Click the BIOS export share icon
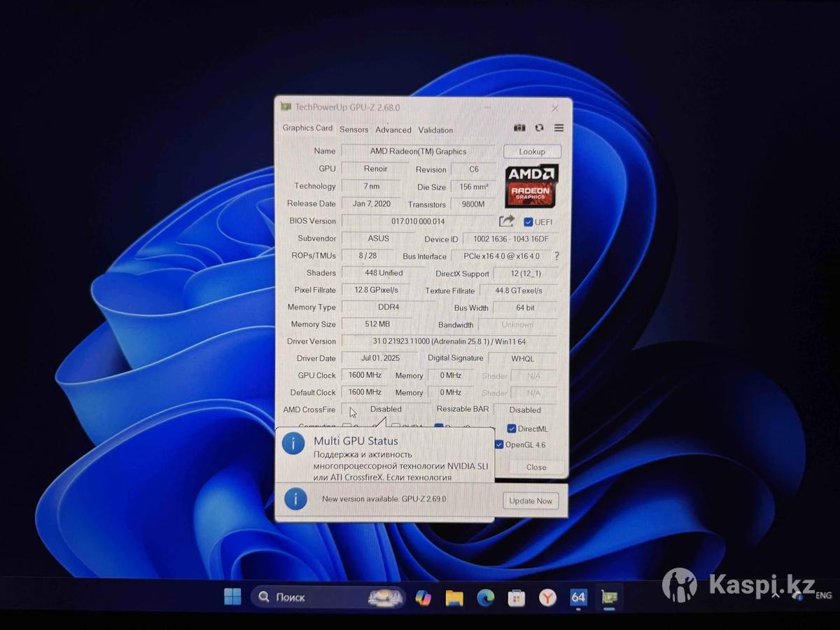The height and width of the screenshot is (630, 840). click(506, 221)
